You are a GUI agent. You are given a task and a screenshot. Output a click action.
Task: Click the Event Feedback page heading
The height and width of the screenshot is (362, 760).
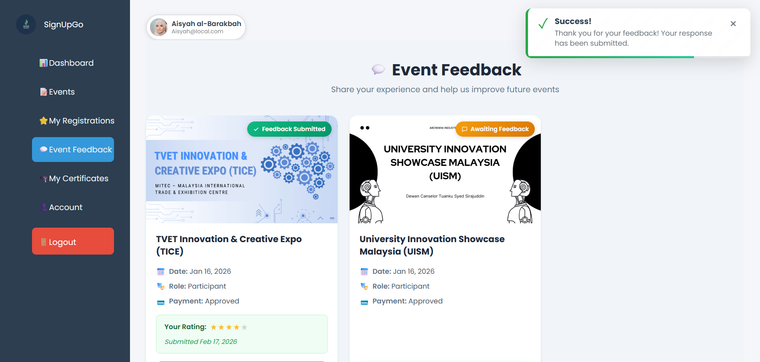[457, 70]
